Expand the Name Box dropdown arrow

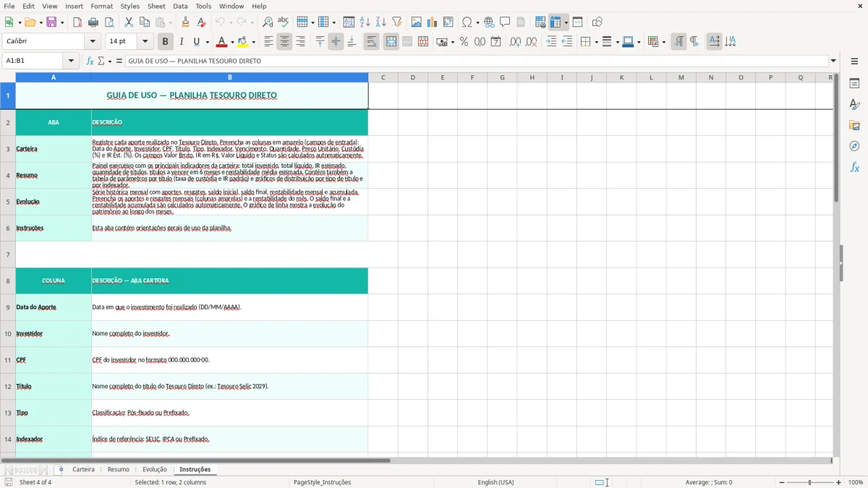click(72, 61)
